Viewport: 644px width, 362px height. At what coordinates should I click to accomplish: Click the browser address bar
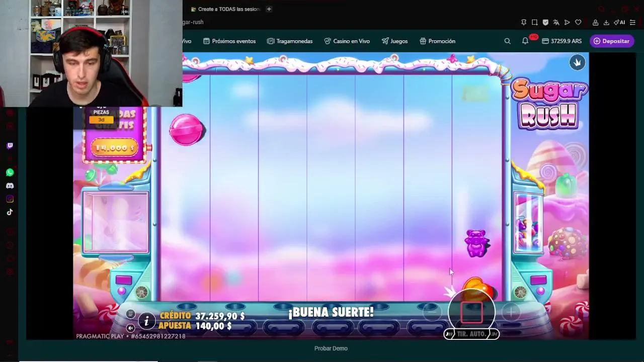pyautogui.click(x=347, y=22)
